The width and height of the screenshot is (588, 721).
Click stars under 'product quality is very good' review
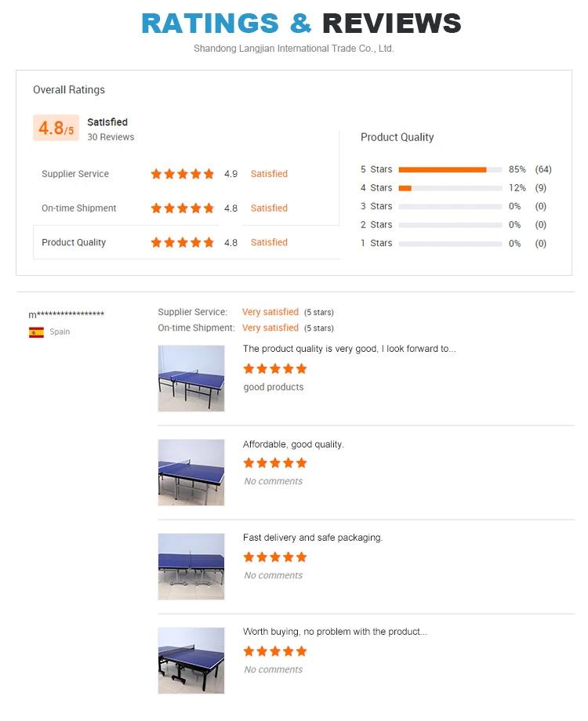coord(274,369)
